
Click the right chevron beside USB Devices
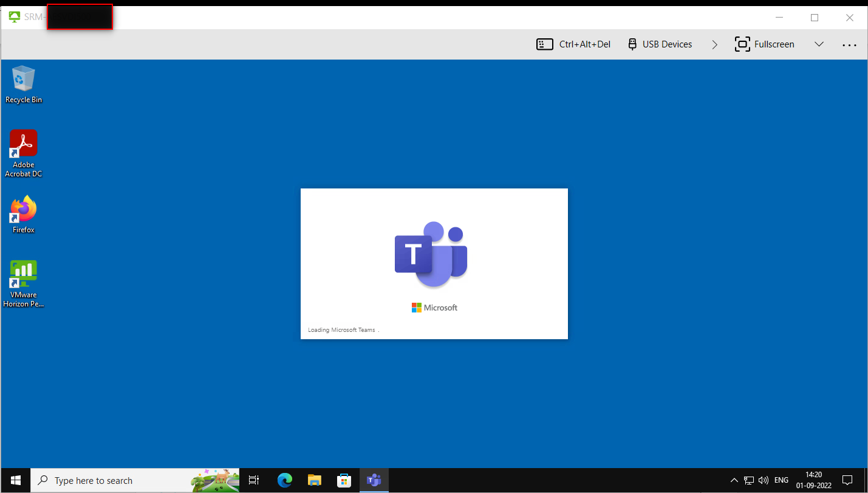(715, 44)
